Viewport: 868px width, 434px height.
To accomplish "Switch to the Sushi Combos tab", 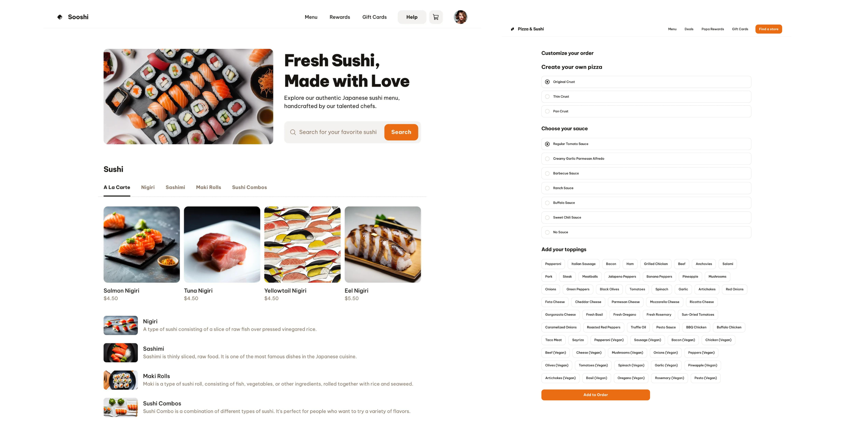I will coord(249,187).
